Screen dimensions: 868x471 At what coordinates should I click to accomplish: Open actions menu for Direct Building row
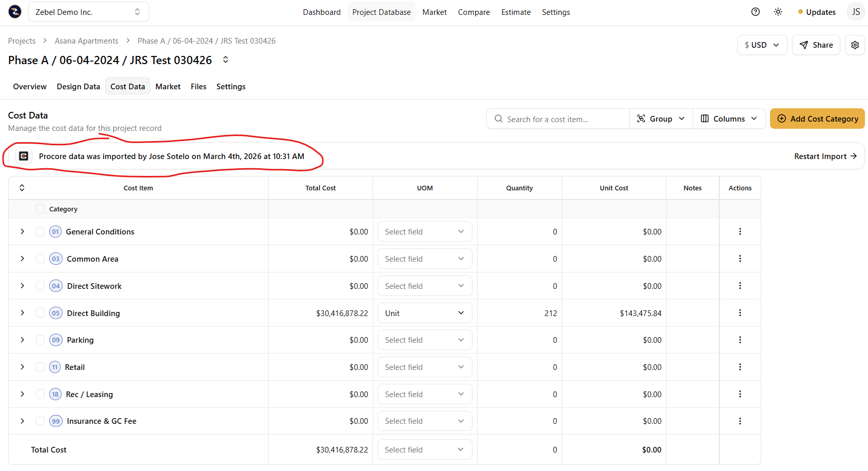740,313
